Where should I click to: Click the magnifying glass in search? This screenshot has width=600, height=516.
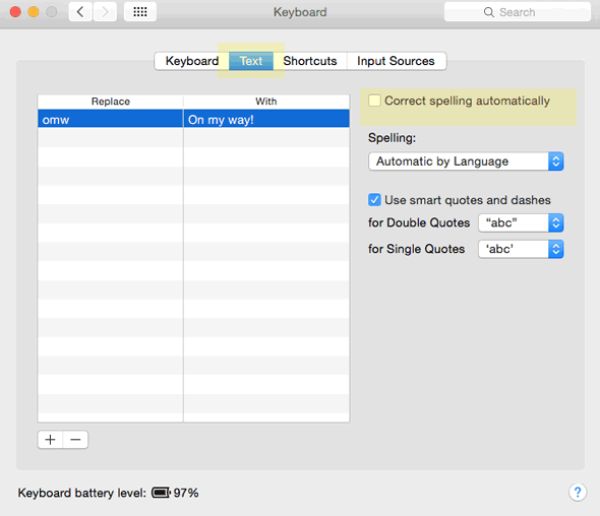[x=489, y=12]
